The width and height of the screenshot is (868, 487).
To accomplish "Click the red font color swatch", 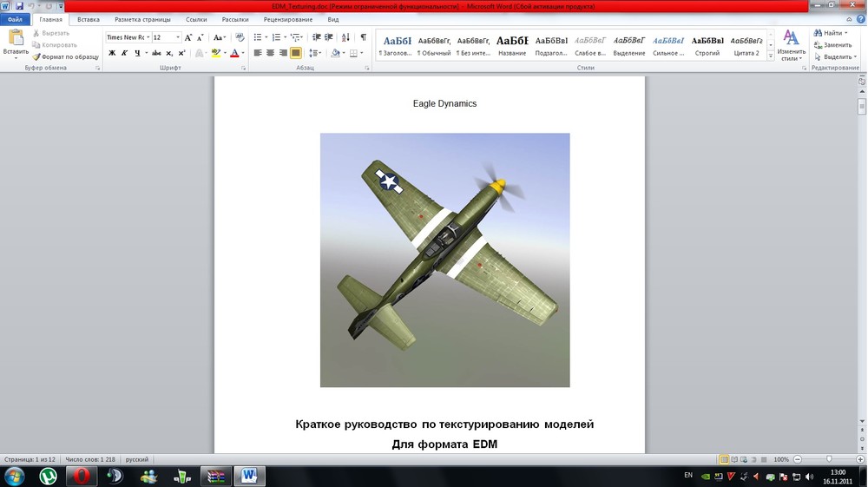I will point(234,53).
